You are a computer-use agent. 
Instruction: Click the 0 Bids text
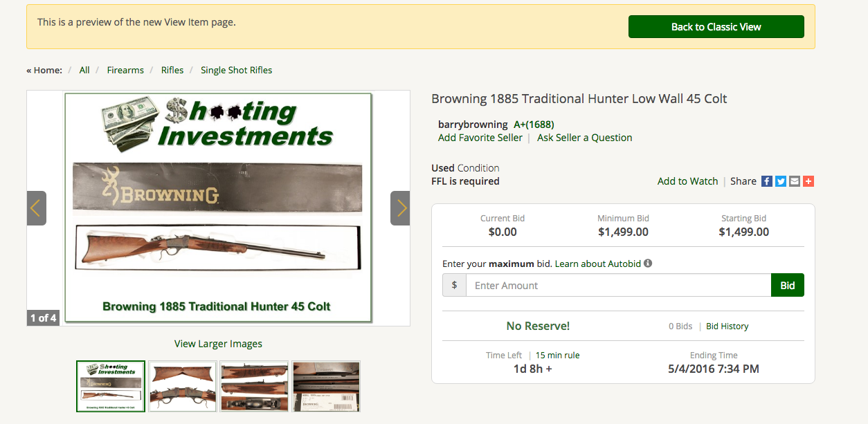(x=680, y=326)
